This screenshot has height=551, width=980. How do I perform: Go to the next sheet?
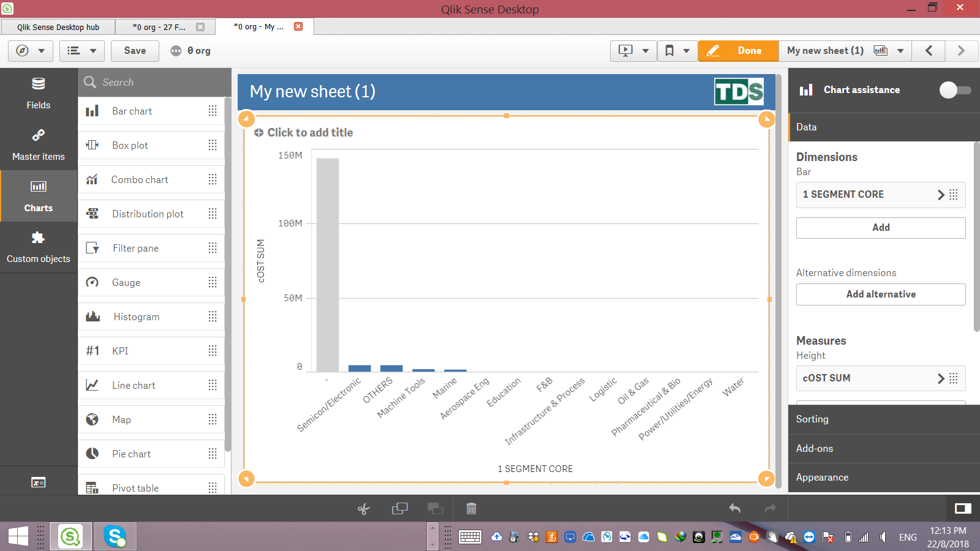(962, 51)
